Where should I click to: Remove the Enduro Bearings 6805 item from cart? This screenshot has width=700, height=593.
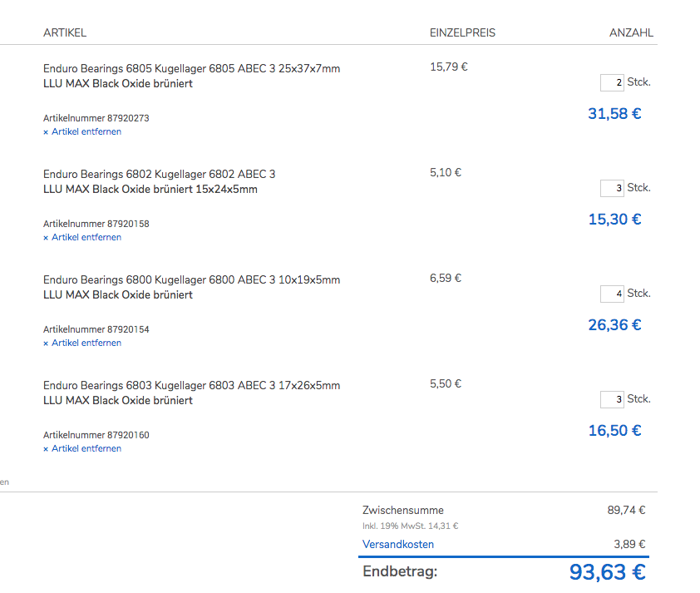point(82,131)
